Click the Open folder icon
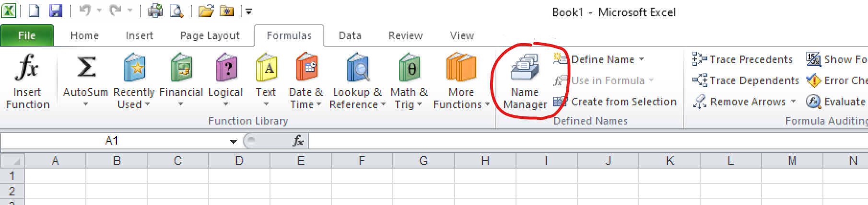 click(x=206, y=11)
